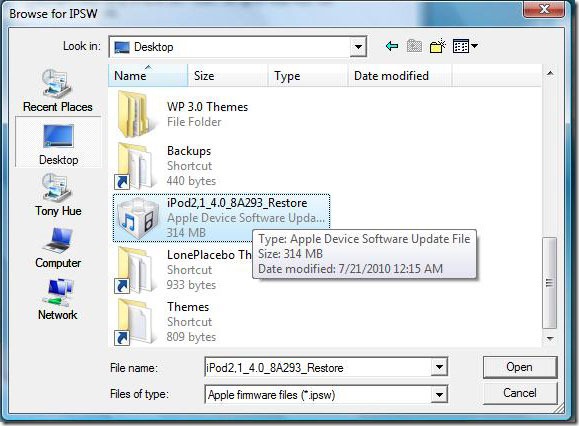Open the View Menu dropdown arrow
Viewport: 579px width, 426px height.
(x=475, y=46)
